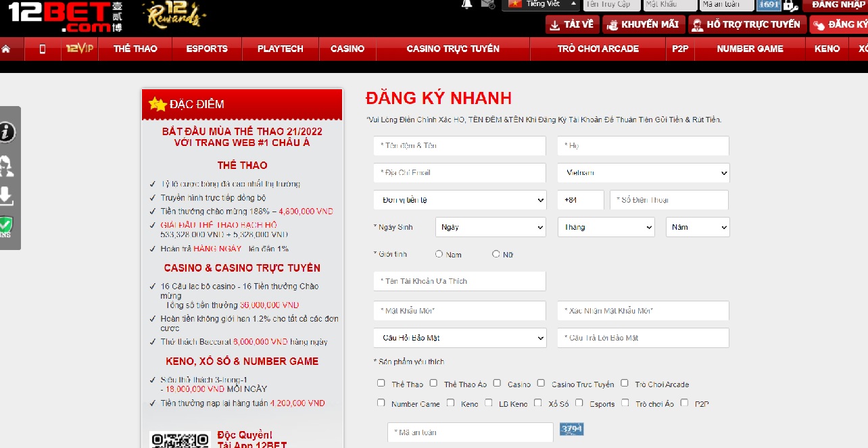Click the info icon on left sidebar
Viewport: 868px width, 448px height.
pos(7,132)
